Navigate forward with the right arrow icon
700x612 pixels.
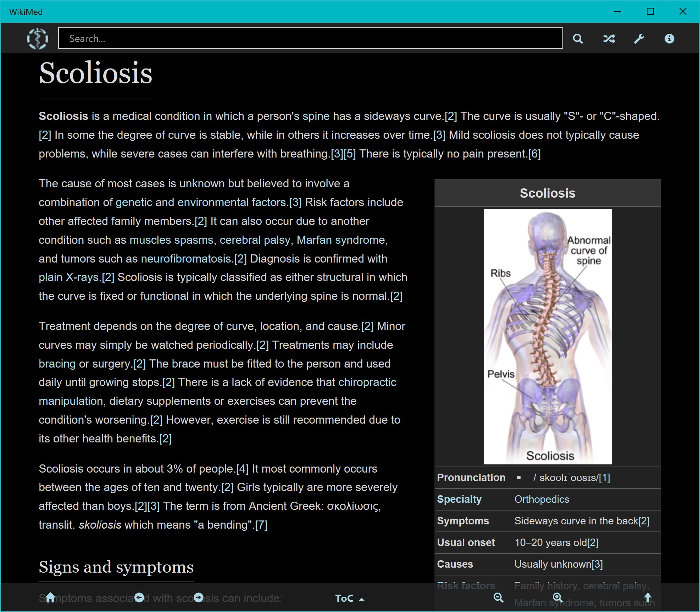pos(199,598)
